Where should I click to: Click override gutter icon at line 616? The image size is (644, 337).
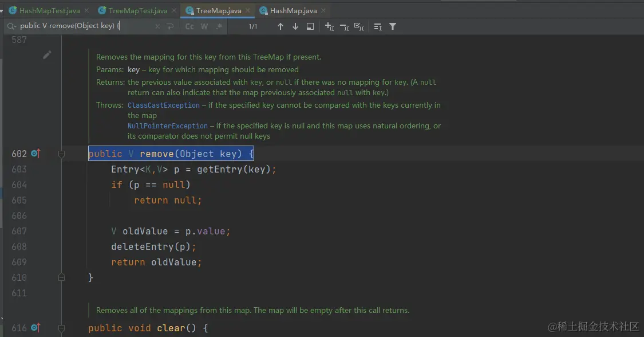point(35,328)
